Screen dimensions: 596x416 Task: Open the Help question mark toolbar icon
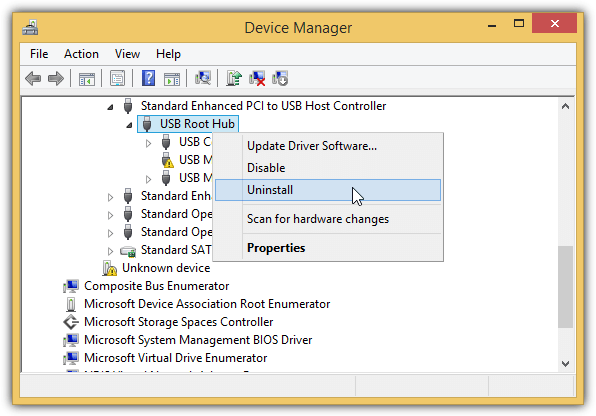(148, 78)
